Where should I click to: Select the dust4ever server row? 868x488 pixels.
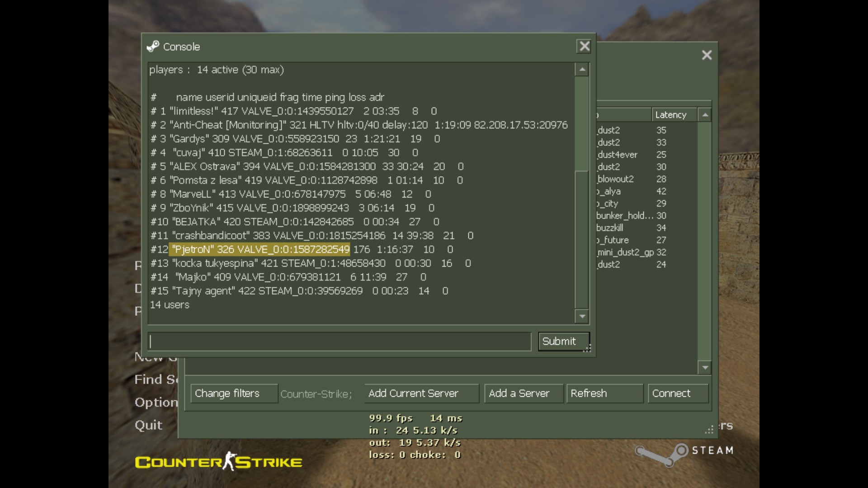pos(646,155)
